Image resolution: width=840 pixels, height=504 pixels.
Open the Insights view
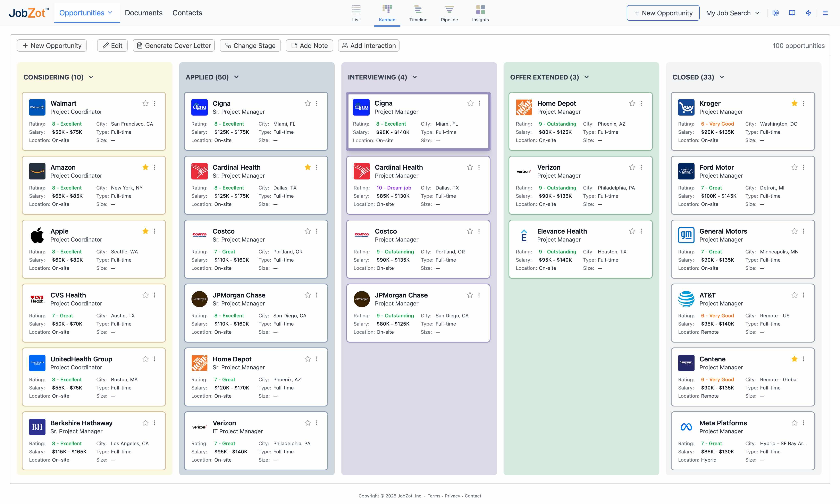[x=480, y=14]
